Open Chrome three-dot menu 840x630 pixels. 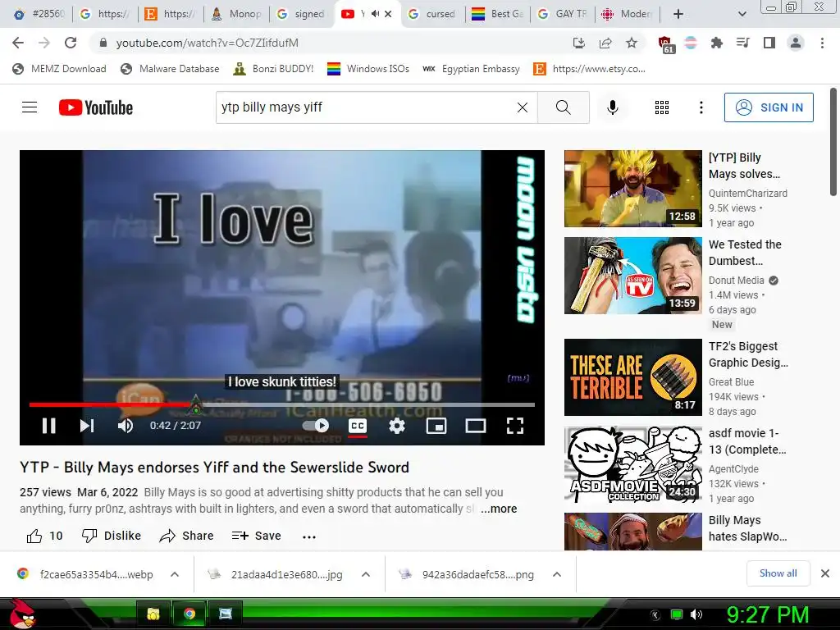tap(822, 43)
